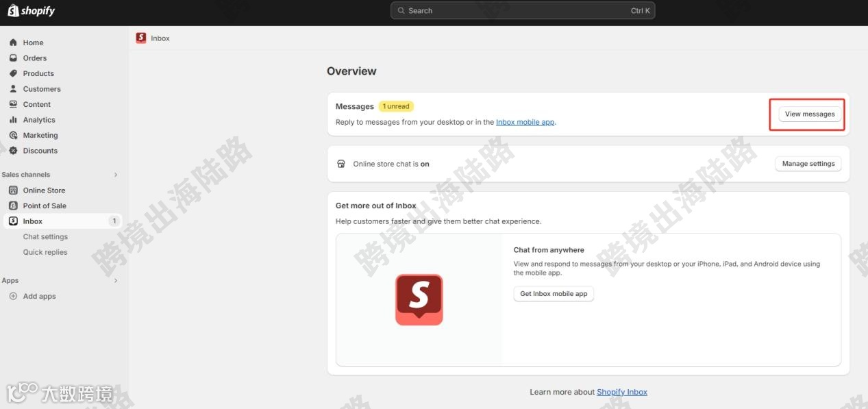The image size is (868, 409).
Task: Click Get Inbox mobile app button
Action: pyautogui.click(x=554, y=294)
